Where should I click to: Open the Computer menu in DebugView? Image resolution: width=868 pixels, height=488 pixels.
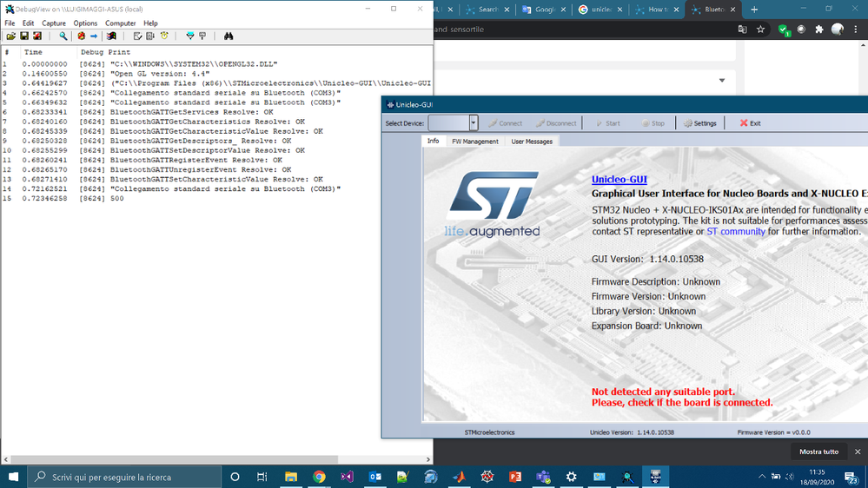point(120,23)
